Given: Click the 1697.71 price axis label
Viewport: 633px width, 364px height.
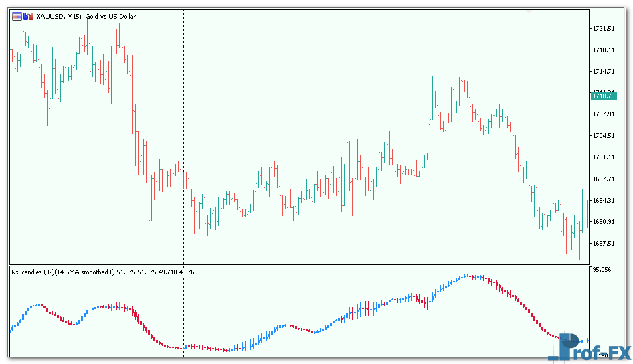Looking at the screenshot, I should 604,179.
